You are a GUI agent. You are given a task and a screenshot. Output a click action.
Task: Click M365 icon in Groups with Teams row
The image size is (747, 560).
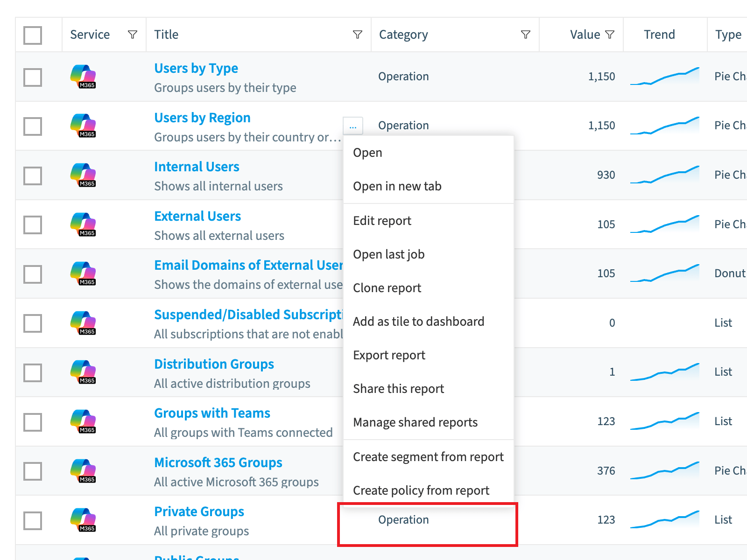click(83, 421)
